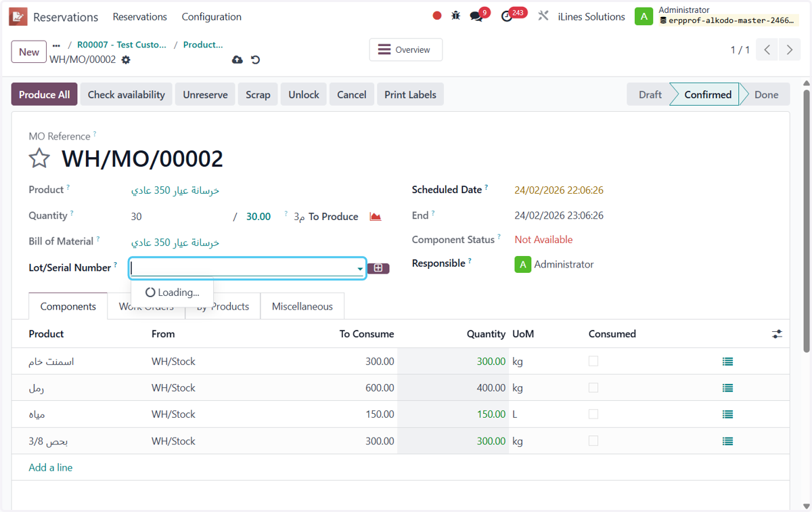
Task: Click the generate serial numbers icon button
Action: coord(378,268)
